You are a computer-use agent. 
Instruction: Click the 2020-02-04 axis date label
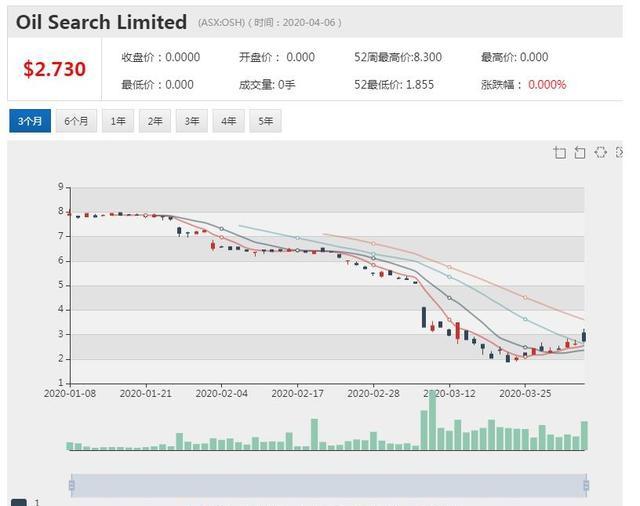[222, 394]
